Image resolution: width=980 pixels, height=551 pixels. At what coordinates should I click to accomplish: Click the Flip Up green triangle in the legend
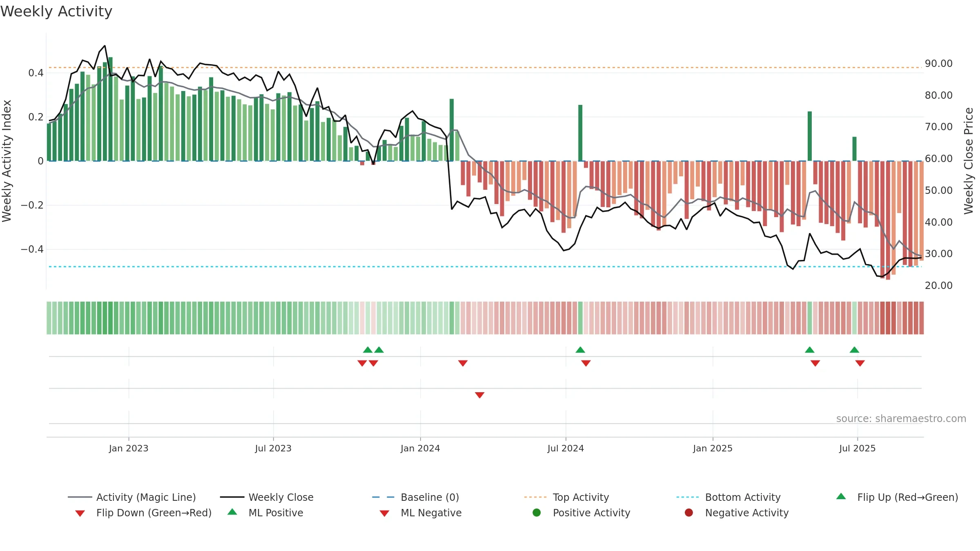point(841,496)
